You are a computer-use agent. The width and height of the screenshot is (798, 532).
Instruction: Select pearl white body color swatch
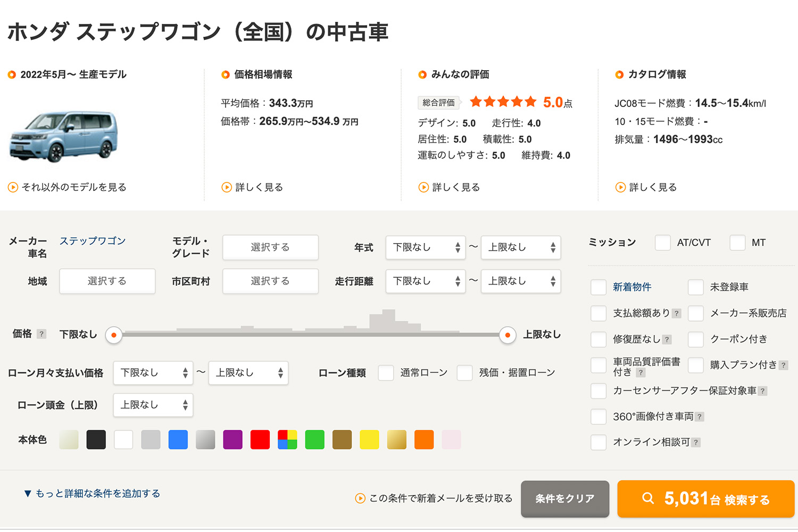pos(69,440)
